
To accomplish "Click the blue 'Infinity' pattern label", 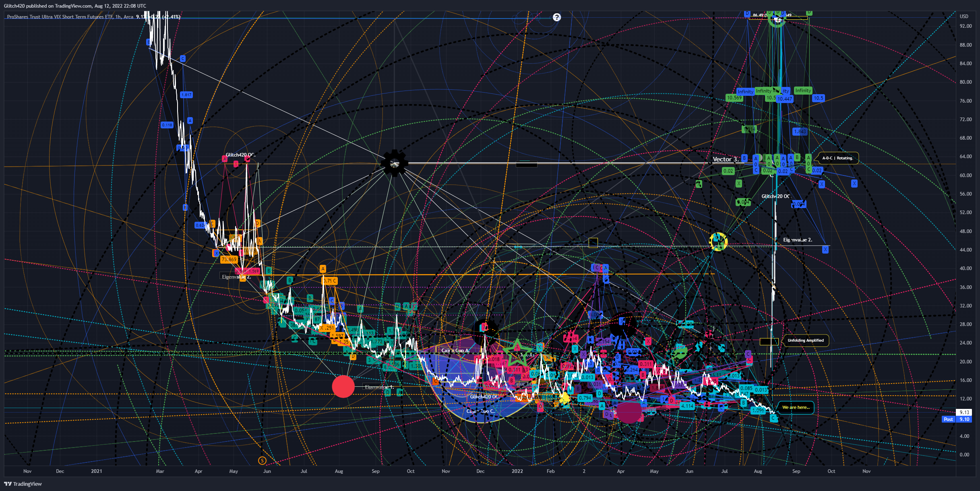I will [745, 91].
